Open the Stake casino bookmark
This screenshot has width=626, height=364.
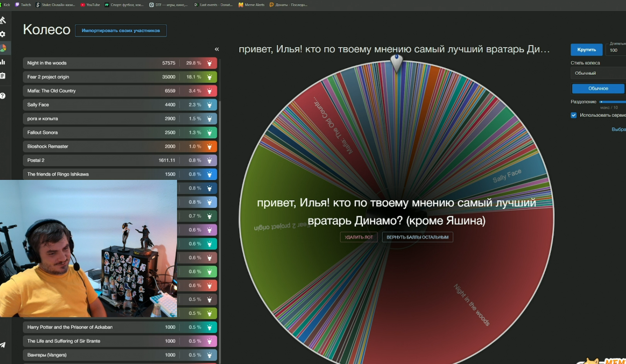[x=56, y=5]
